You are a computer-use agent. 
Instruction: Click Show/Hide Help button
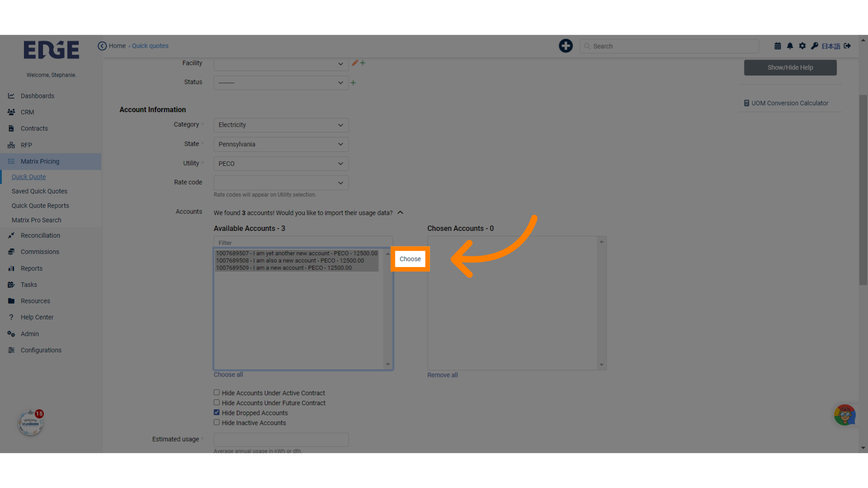tap(790, 67)
